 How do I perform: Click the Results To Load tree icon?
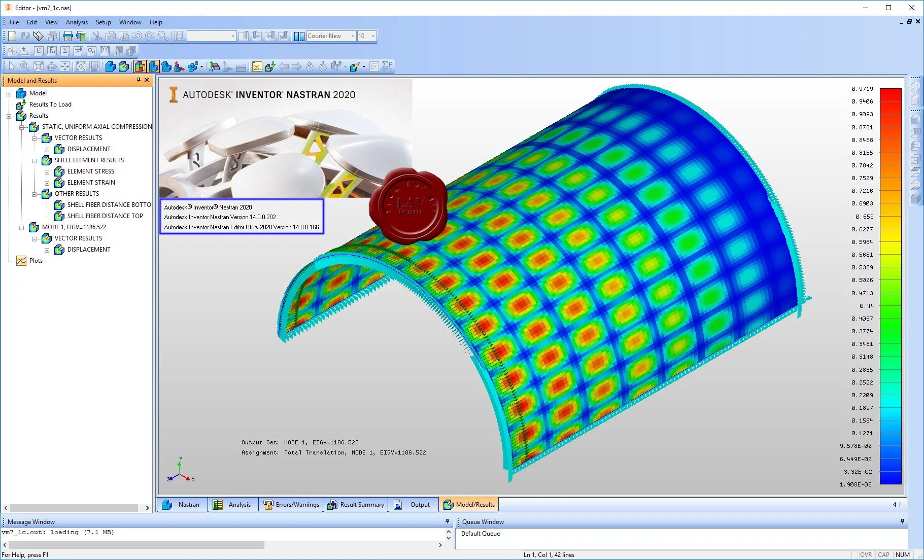tap(21, 104)
